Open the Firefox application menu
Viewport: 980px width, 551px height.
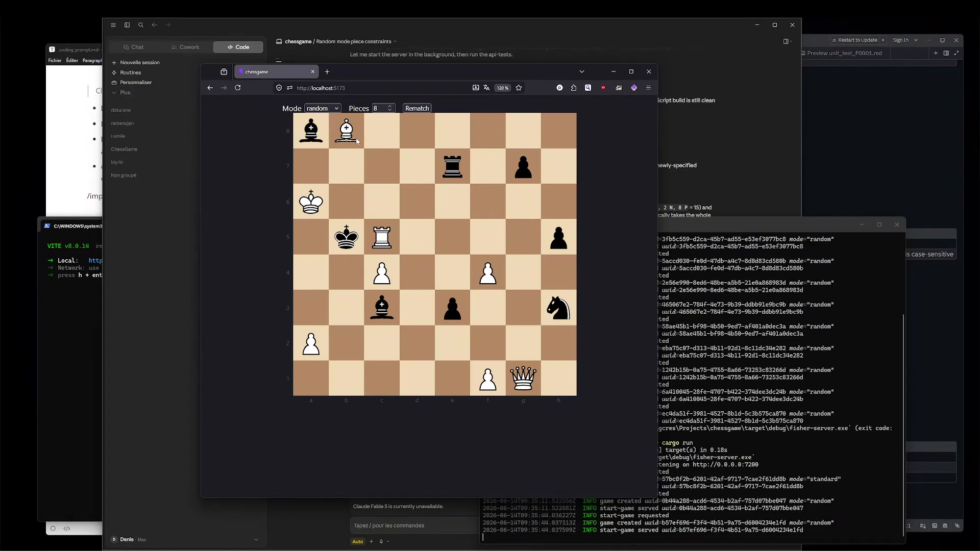[x=649, y=88]
